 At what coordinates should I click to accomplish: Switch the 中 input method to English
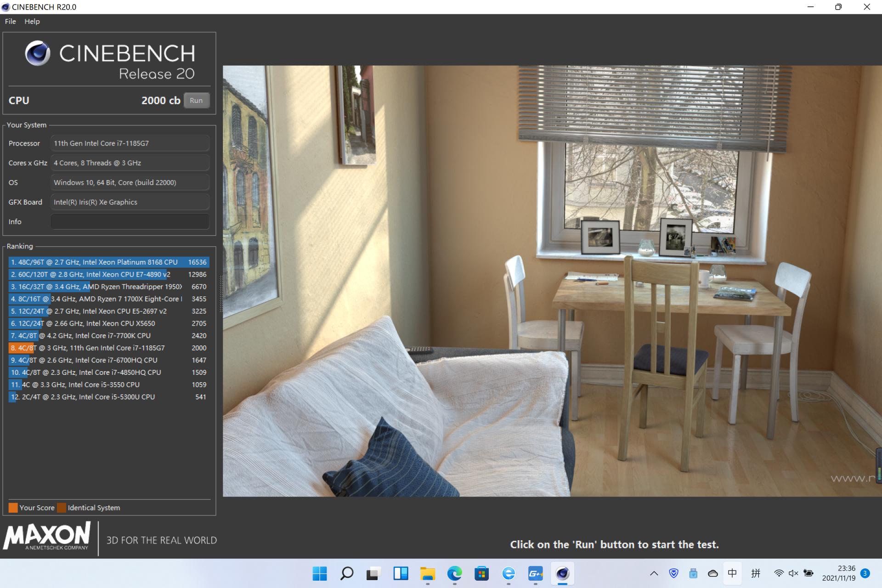pyautogui.click(x=733, y=573)
